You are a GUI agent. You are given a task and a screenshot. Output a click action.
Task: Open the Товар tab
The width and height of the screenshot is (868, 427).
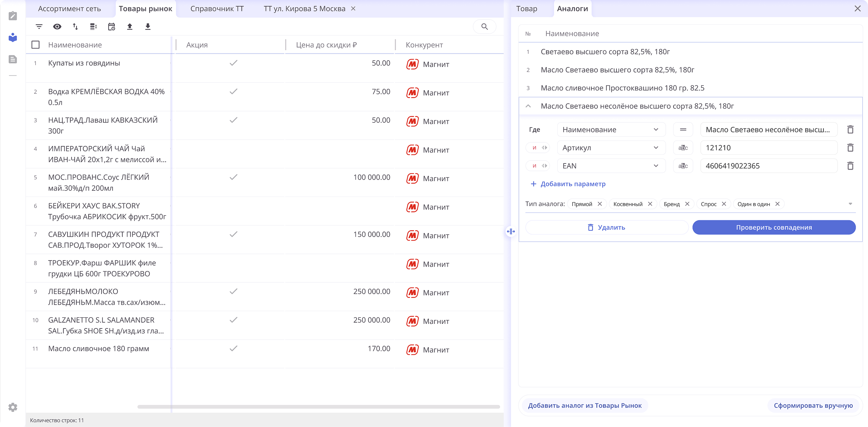pos(526,9)
